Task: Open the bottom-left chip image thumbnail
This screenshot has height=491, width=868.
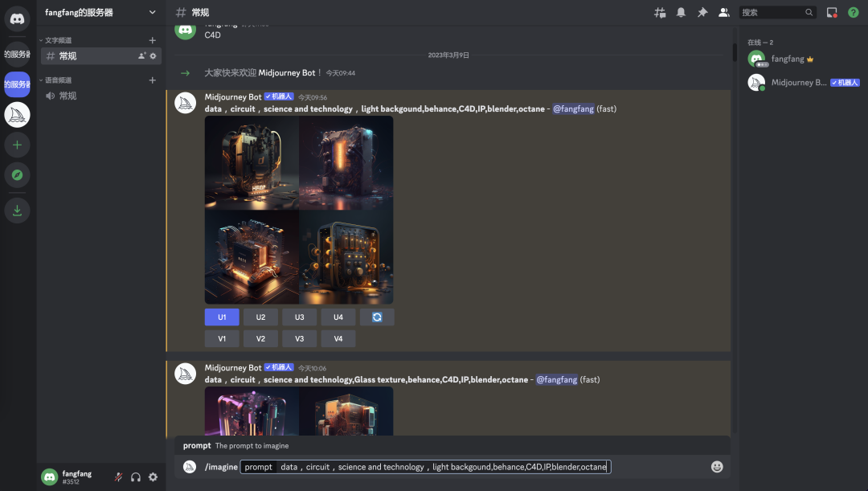Action: [252, 257]
